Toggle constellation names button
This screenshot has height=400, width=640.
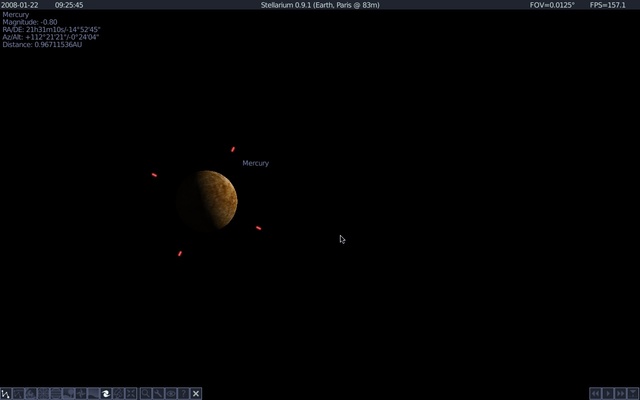coord(18,393)
